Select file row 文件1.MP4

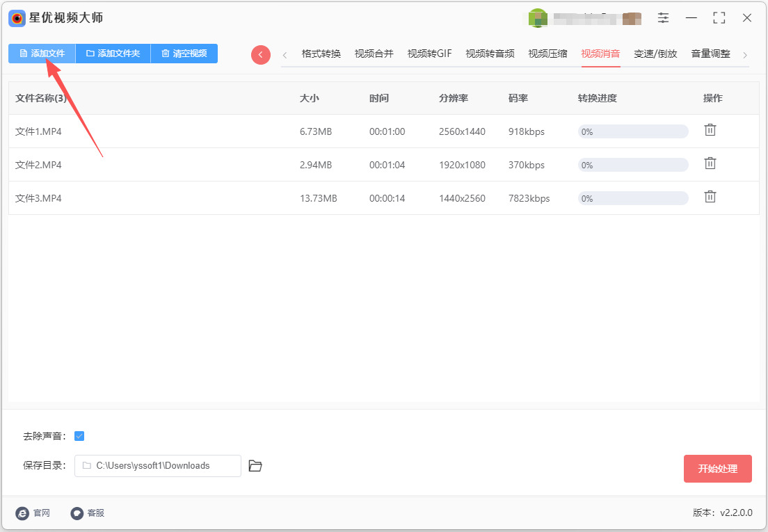(384, 131)
